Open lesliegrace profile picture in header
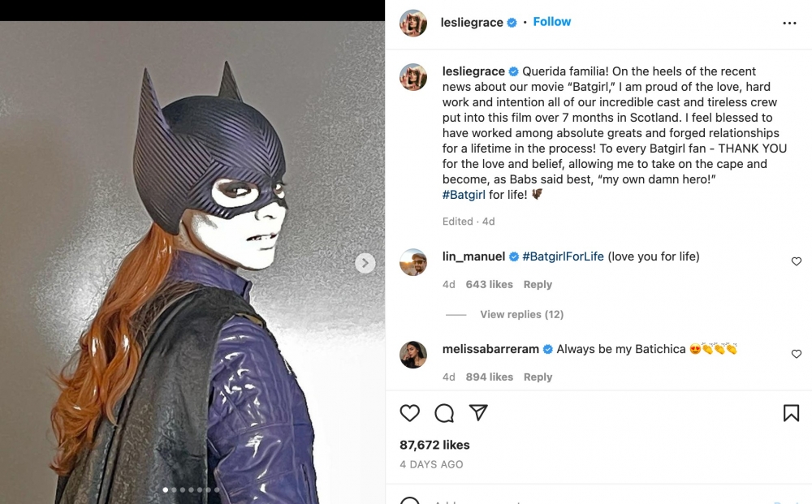Viewport: 812px width, 504px height. pos(413,23)
